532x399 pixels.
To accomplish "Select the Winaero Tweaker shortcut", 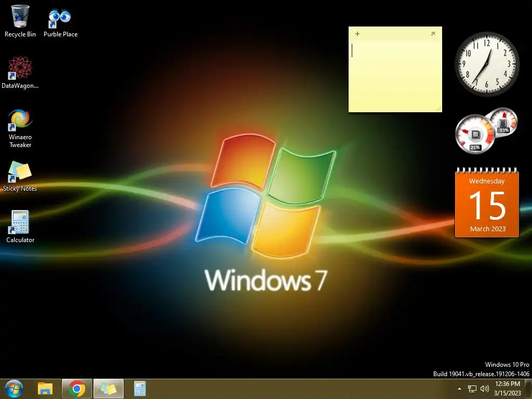I will pyautogui.click(x=20, y=128).
